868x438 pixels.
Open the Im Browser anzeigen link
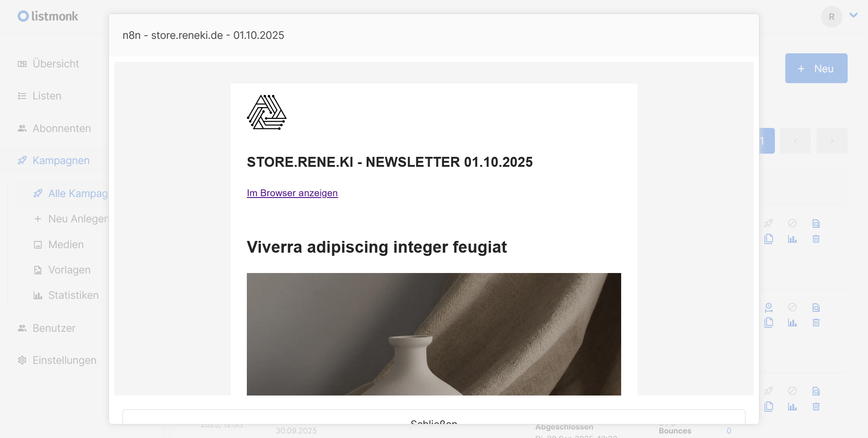click(x=292, y=193)
